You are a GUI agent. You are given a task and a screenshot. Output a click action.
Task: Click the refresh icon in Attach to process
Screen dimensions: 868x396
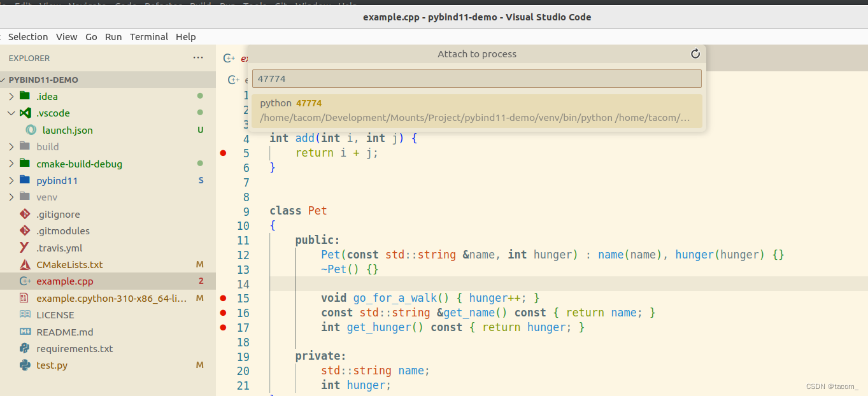click(695, 54)
